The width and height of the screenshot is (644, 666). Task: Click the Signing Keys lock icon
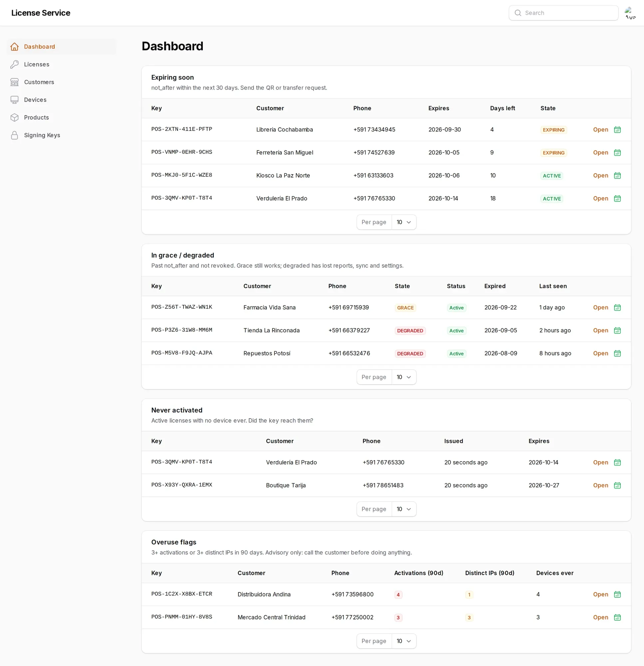(14, 135)
